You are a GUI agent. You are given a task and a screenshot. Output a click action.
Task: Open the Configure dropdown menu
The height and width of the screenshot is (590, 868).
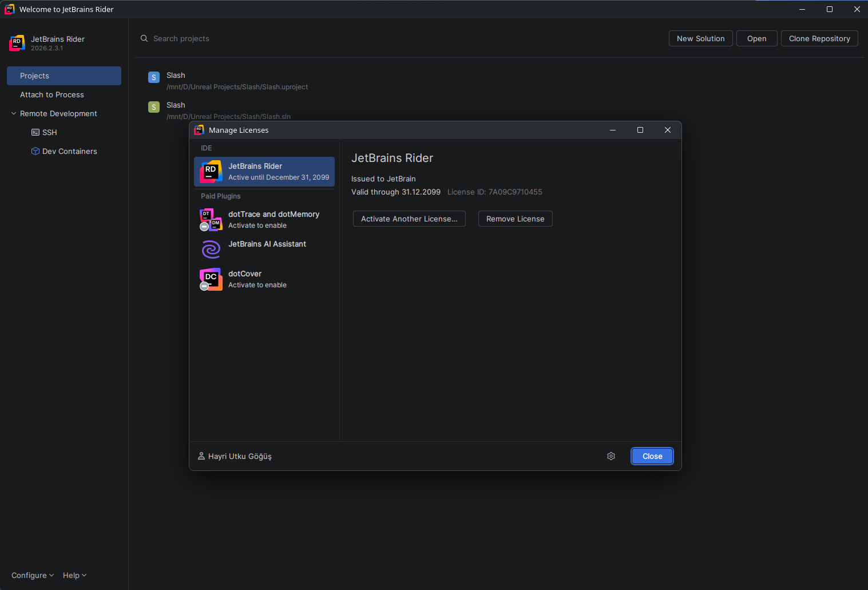point(33,575)
